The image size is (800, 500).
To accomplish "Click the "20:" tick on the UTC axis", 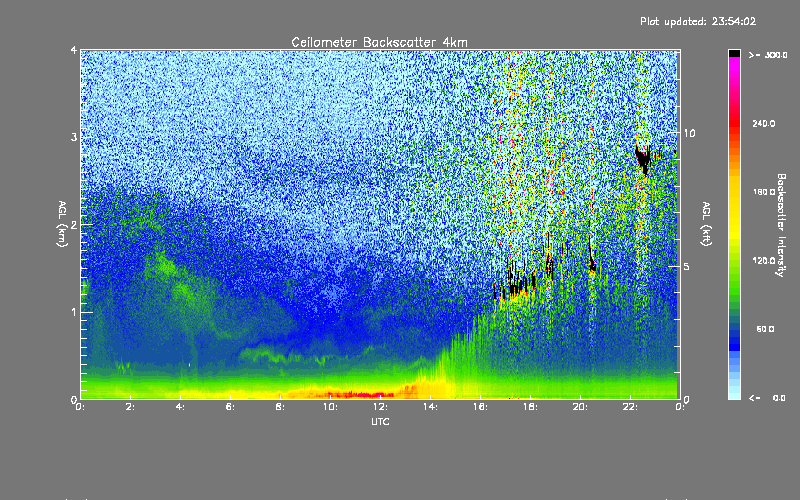I will coord(580,407).
